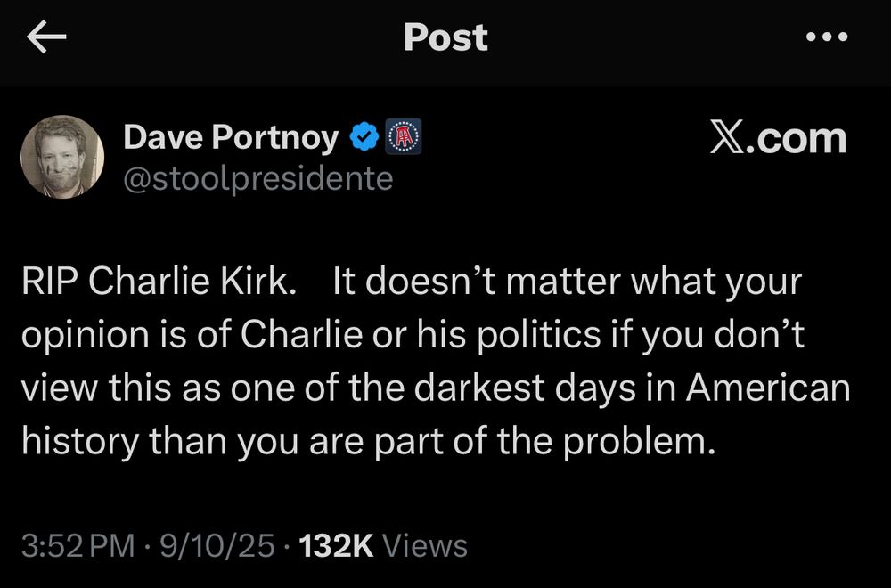Tap the blue verified checkmark badge
Screen dimensions: 891x588
(x=362, y=137)
